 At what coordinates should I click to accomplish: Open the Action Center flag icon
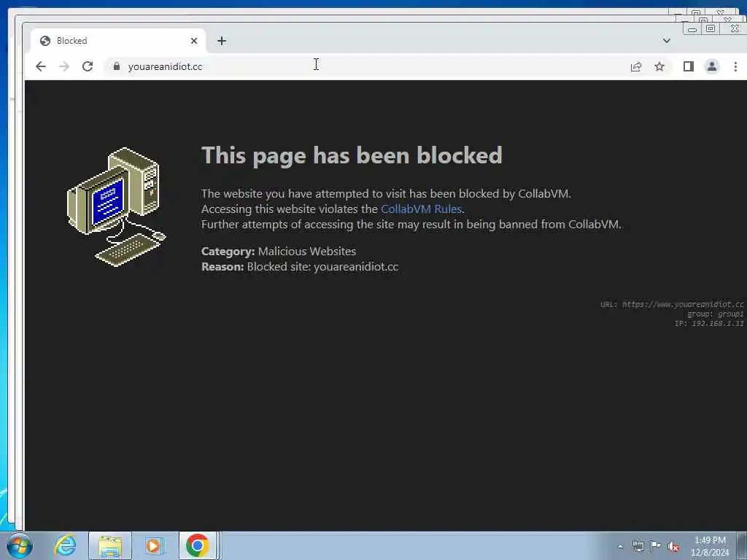tap(656, 547)
